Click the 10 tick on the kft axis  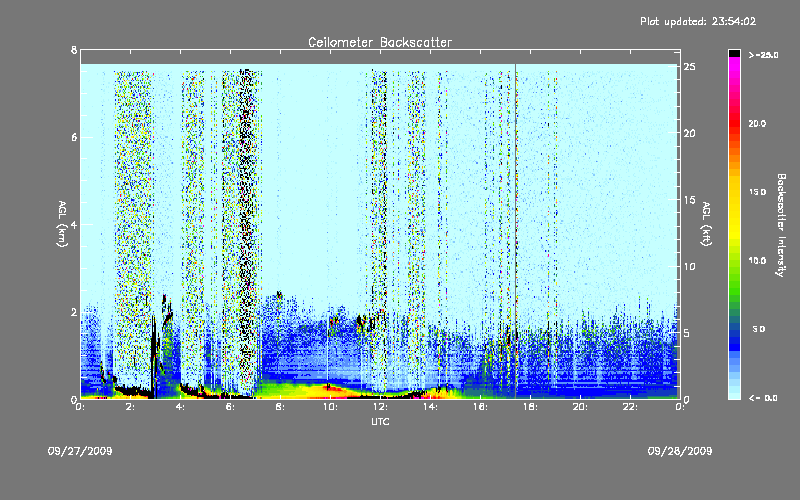tap(690, 266)
